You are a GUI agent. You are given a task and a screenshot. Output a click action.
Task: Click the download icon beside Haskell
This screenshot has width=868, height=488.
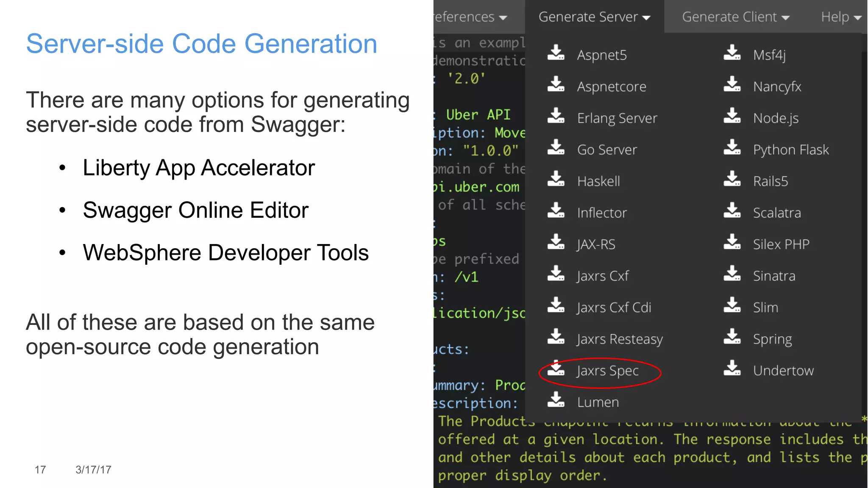point(556,178)
